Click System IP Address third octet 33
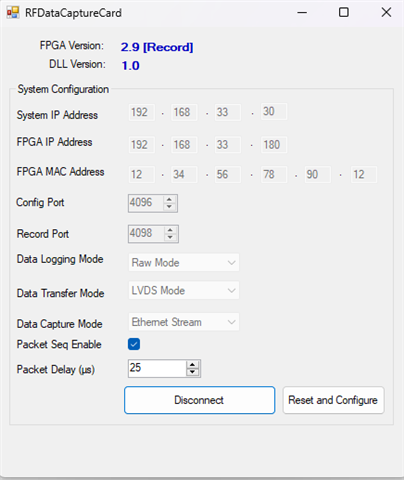This screenshot has width=404, height=480. coord(228,112)
